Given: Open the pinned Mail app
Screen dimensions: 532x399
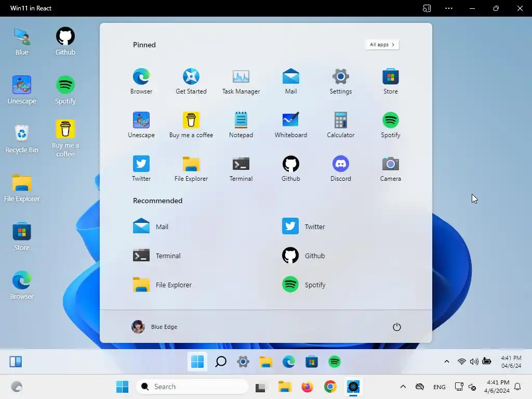Looking at the screenshot, I should (291, 82).
